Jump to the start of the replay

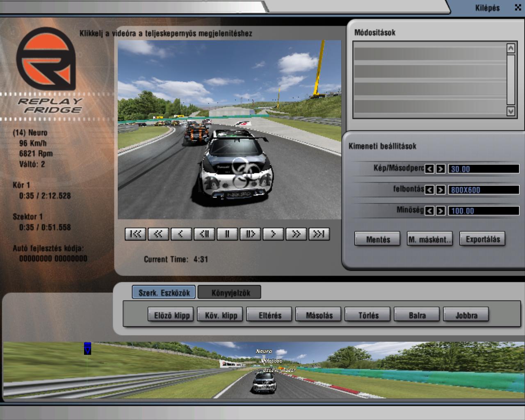pos(135,234)
